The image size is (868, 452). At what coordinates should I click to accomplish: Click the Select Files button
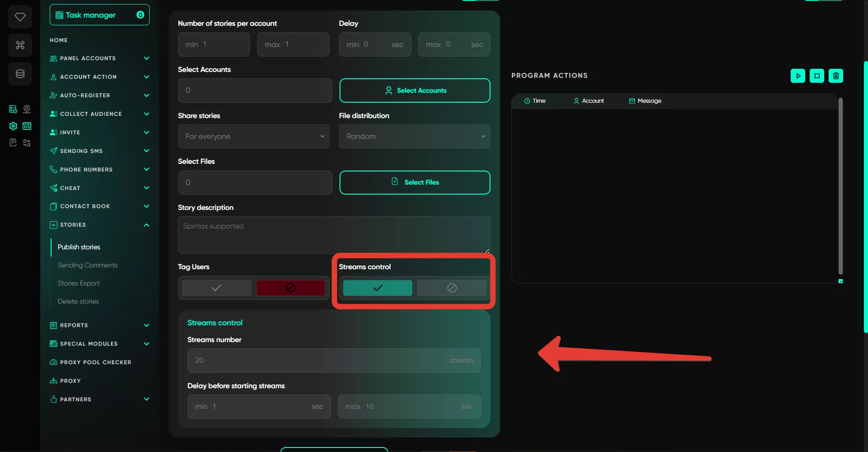[x=415, y=182]
